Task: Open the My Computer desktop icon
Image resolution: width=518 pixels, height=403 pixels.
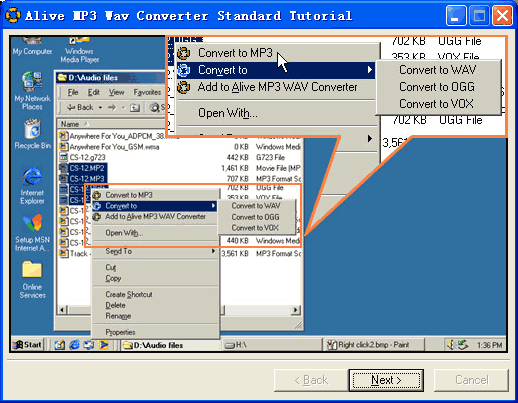Action: (32, 46)
